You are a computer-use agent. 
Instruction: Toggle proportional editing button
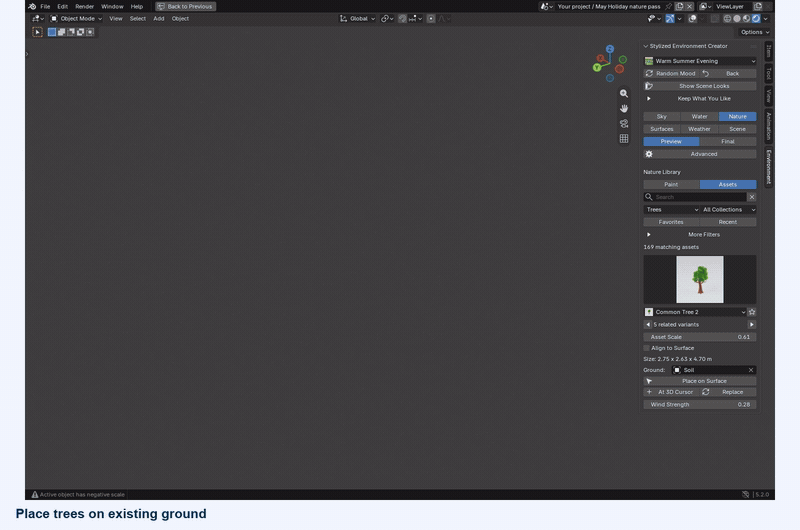(431, 19)
